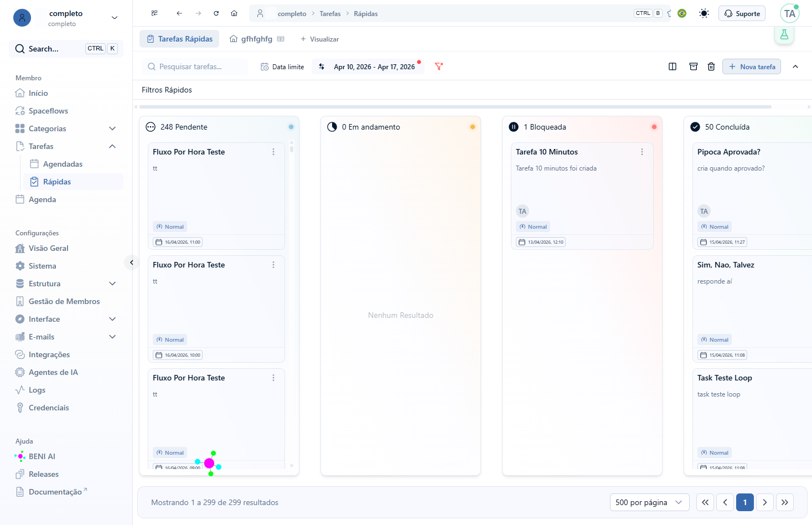
Task: Open BENI AI assistant
Action: tap(42, 456)
